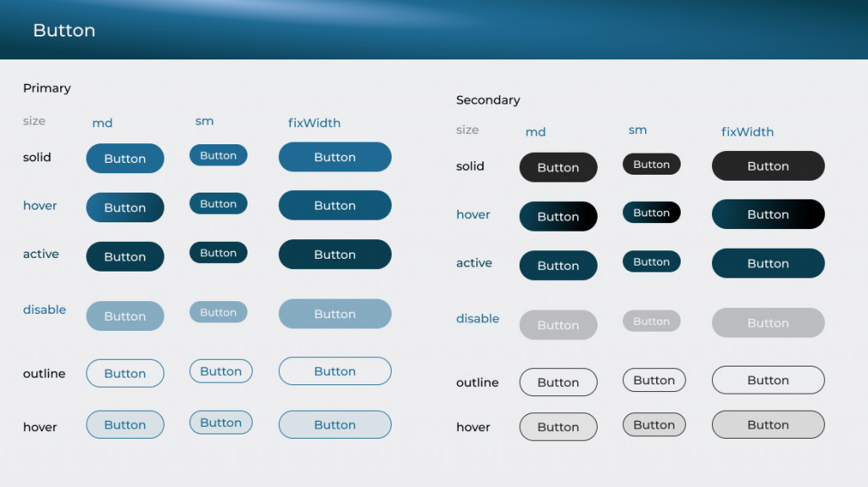
Task: Click the Primary disable md Button
Action: click(x=125, y=316)
